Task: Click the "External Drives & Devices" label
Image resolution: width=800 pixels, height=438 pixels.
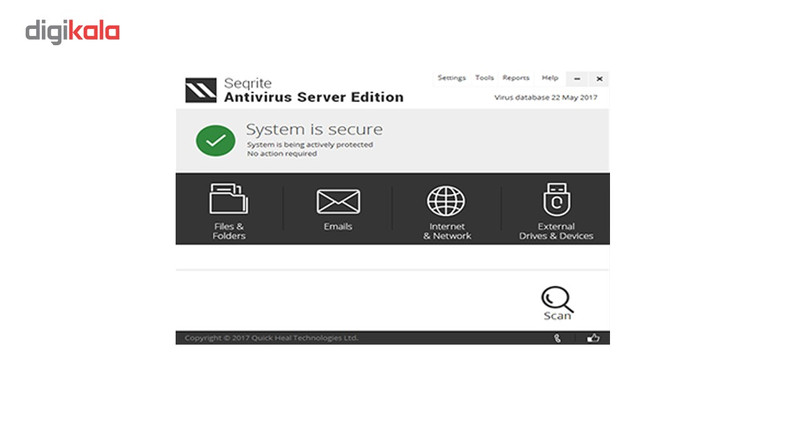Action: 556,231
